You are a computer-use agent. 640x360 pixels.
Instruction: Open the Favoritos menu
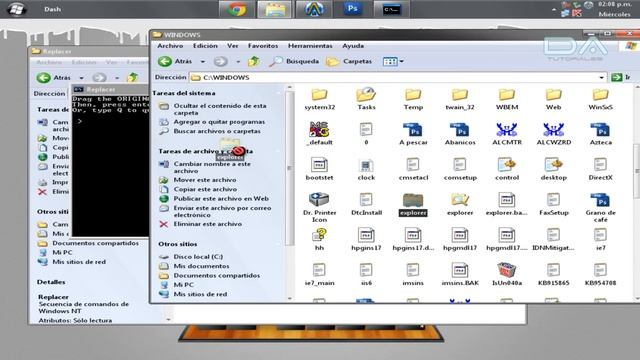click(x=263, y=46)
